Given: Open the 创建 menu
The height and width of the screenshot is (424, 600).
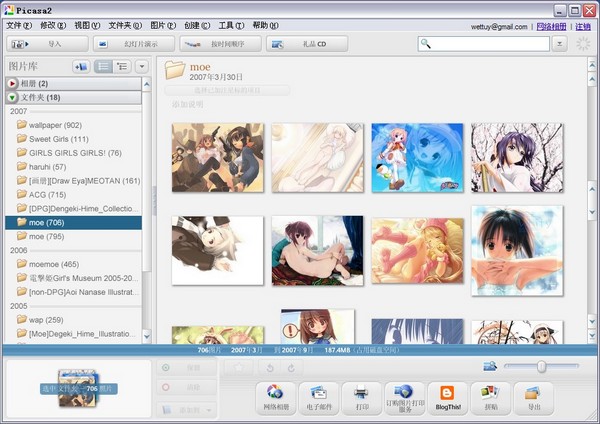Looking at the screenshot, I should click(197, 25).
